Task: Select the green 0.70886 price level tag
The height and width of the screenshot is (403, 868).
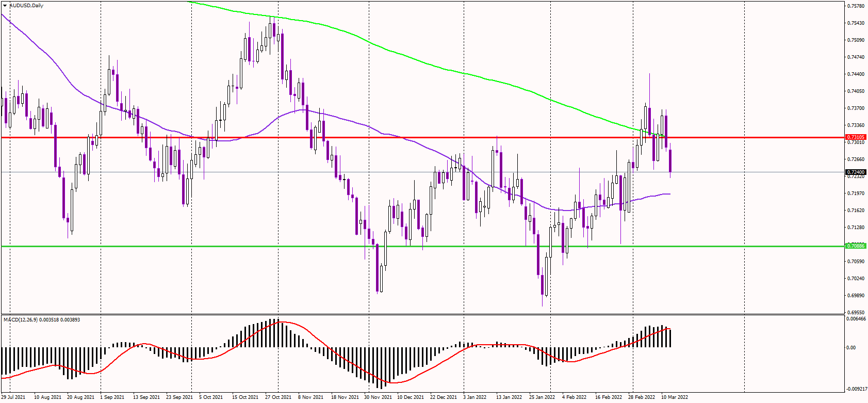Action: 856,246
